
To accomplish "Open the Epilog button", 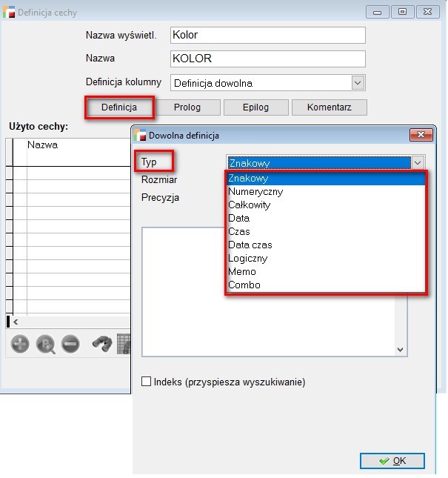I will point(255,107).
